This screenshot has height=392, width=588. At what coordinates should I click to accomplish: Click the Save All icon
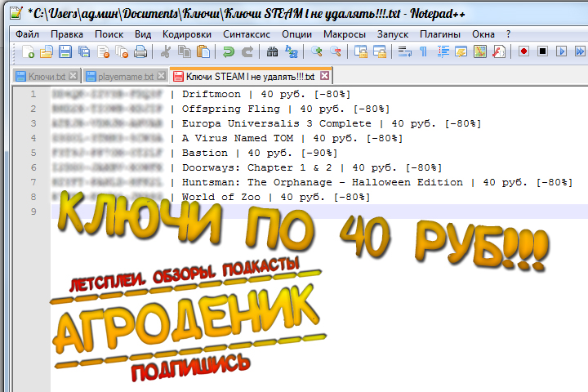click(x=84, y=51)
